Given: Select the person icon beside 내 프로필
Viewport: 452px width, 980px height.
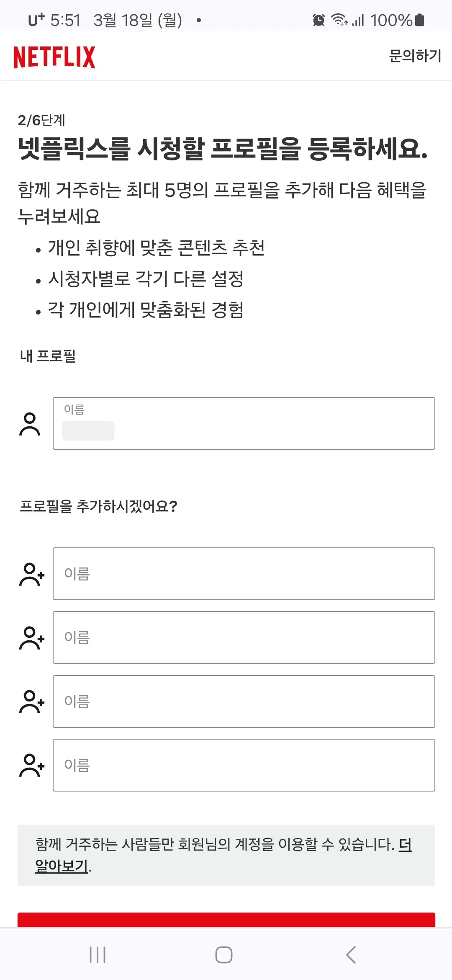Looking at the screenshot, I should pos(30,424).
